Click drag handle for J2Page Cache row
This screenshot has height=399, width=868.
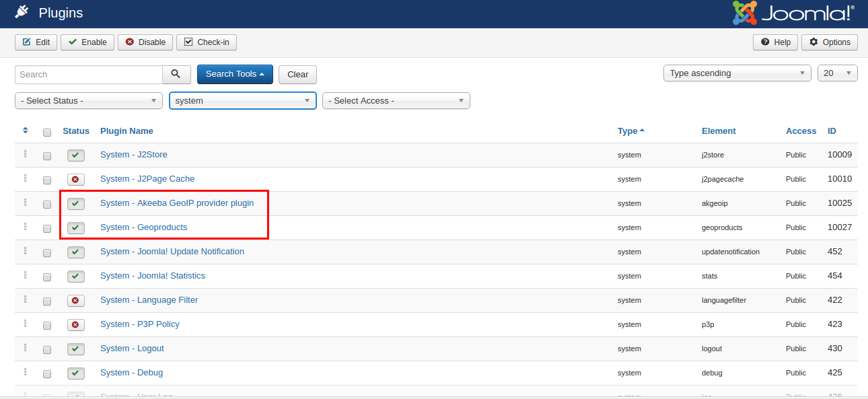coord(26,178)
